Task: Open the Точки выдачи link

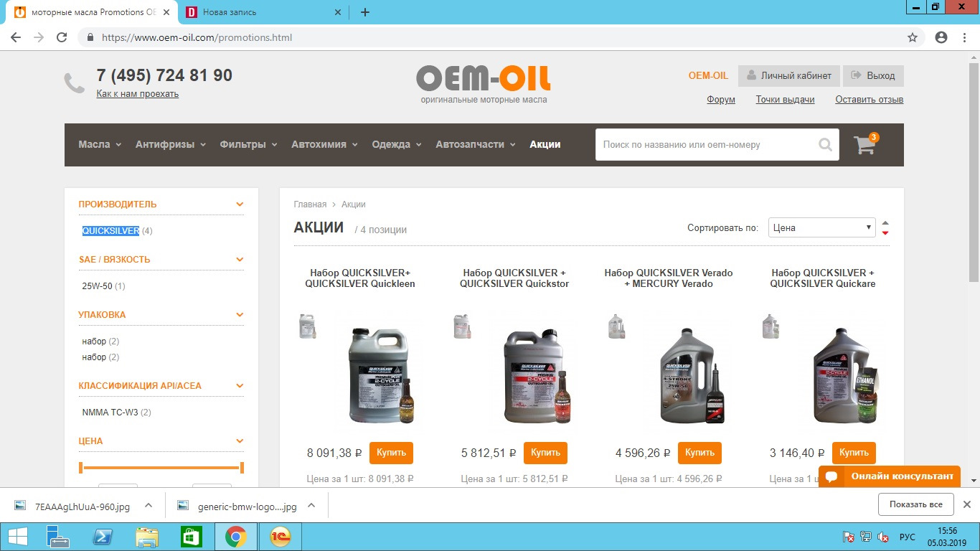Action: (785, 100)
